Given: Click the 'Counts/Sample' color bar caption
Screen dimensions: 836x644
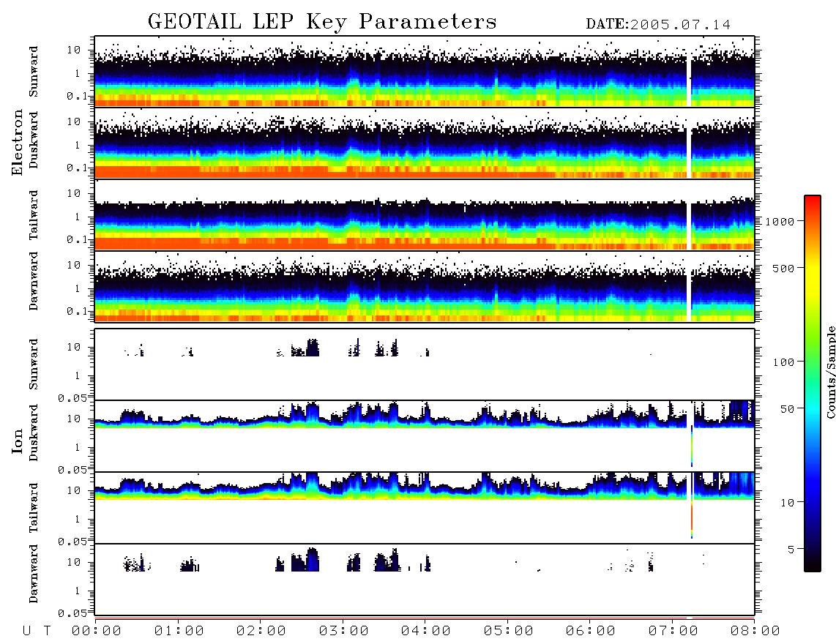Looking at the screenshot, I should tap(830, 372).
